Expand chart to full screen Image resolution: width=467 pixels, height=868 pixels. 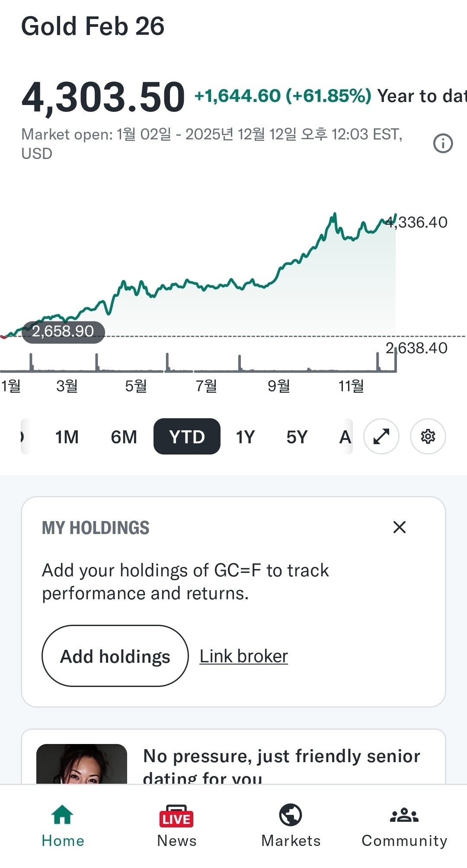click(381, 436)
